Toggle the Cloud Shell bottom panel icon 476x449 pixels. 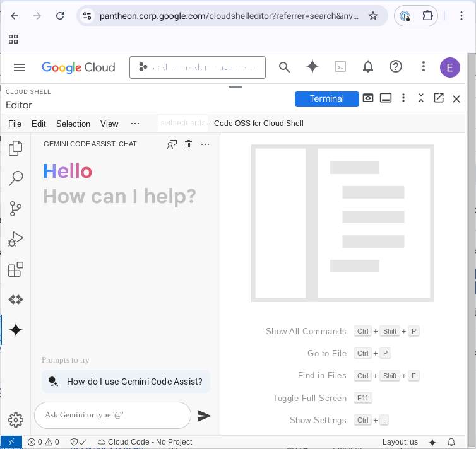pyautogui.click(x=386, y=98)
